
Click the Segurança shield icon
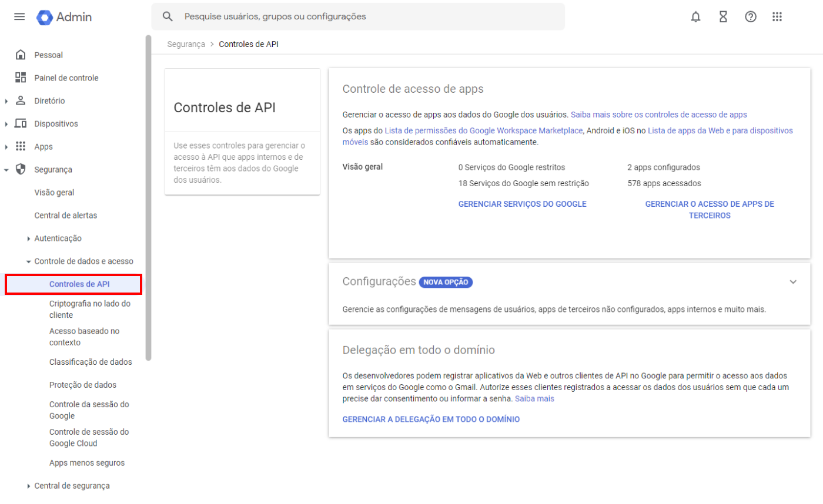pyautogui.click(x=21, y=169)
